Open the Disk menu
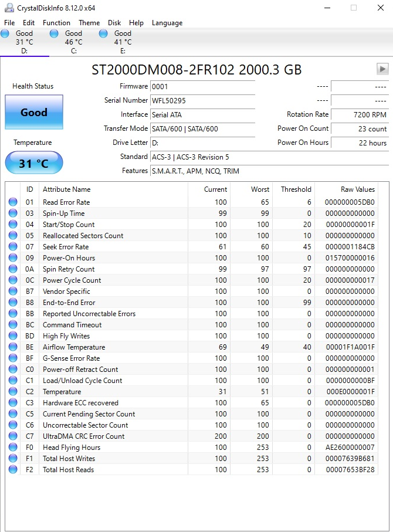393x532 pixels. pyautogui.click(x=114, y=23)
